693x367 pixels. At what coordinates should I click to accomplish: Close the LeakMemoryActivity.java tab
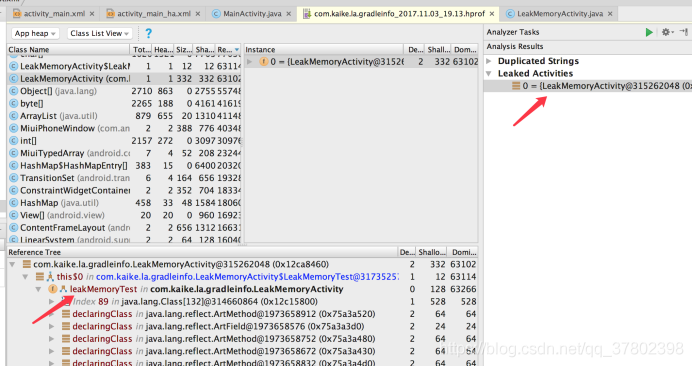(610, 14)
